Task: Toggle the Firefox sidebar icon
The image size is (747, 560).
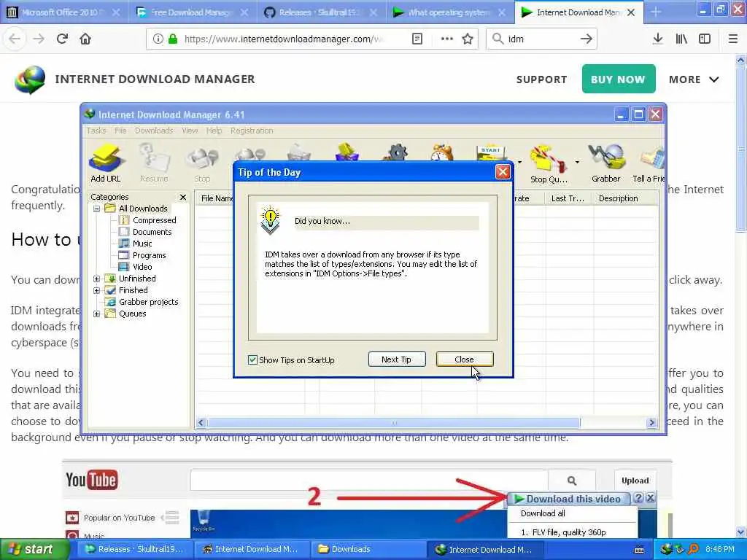Action: [705, 39]
